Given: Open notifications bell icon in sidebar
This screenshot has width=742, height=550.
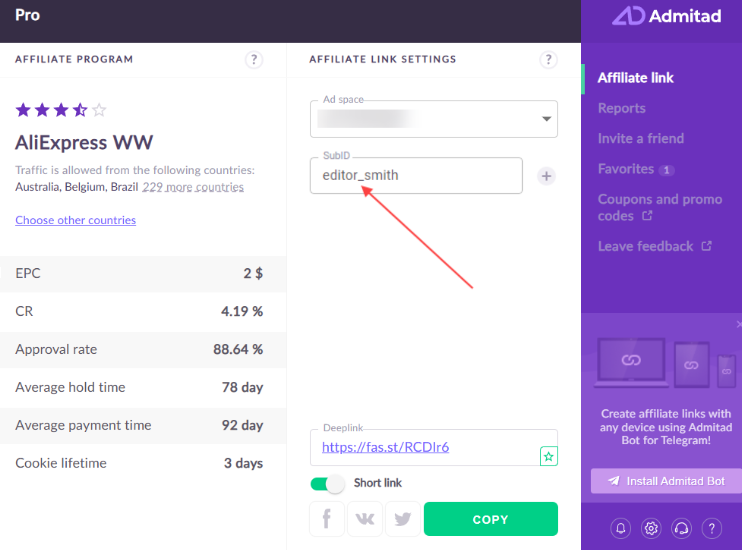Looking at the screenshot, I should coord(620,528).
